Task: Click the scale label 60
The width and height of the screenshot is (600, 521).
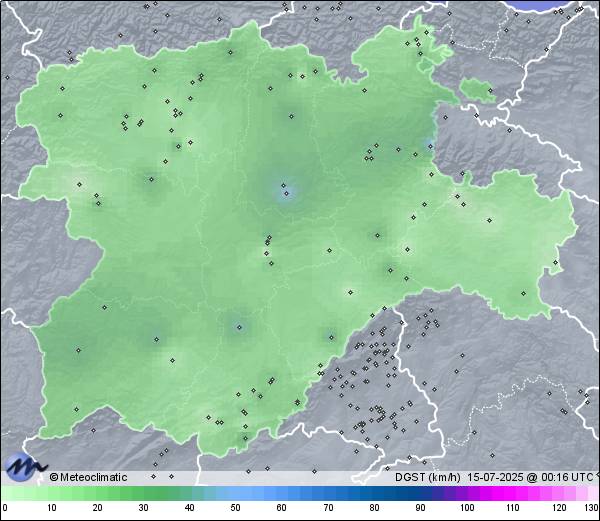Action: click(x=282, y=508)
